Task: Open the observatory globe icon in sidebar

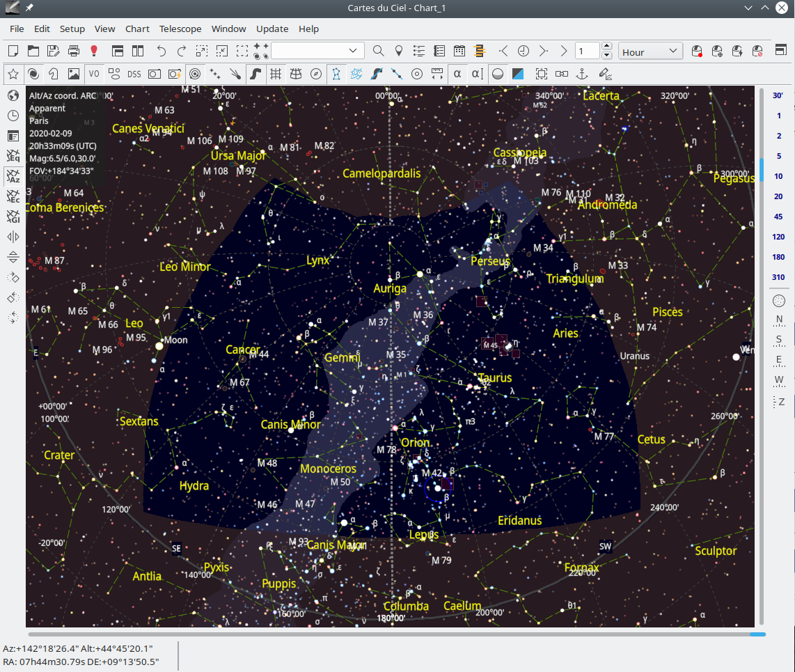Action: [x=13, y=95]
